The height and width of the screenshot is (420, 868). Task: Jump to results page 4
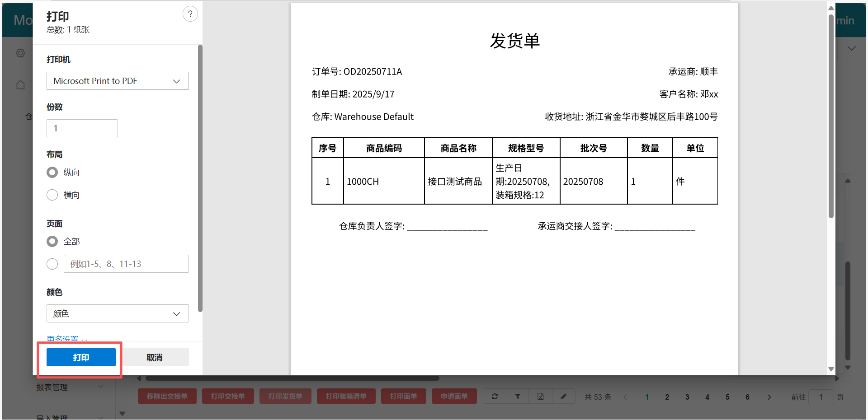click(x=707, y=397)
